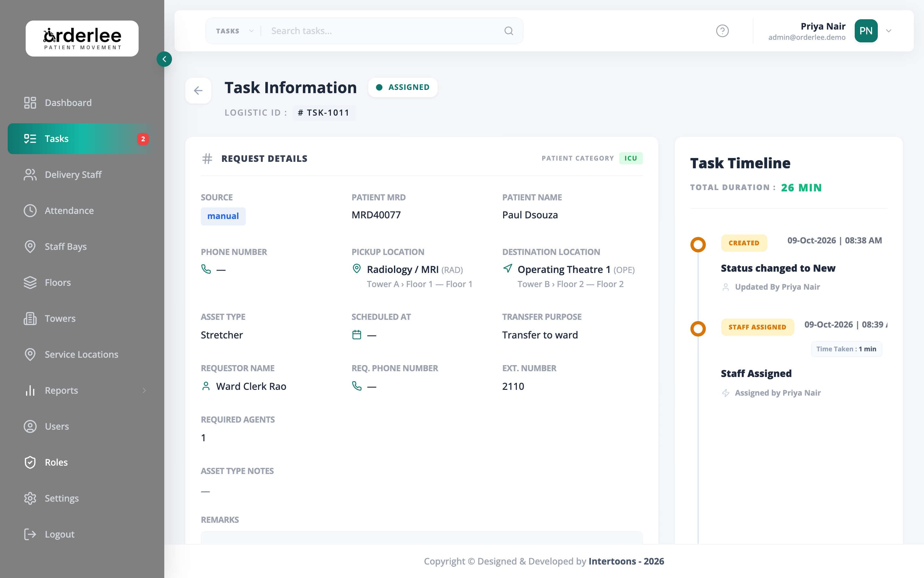Go back using the arrow button
This screenshot has height=578, width=924.
click(x=198, y=91)
